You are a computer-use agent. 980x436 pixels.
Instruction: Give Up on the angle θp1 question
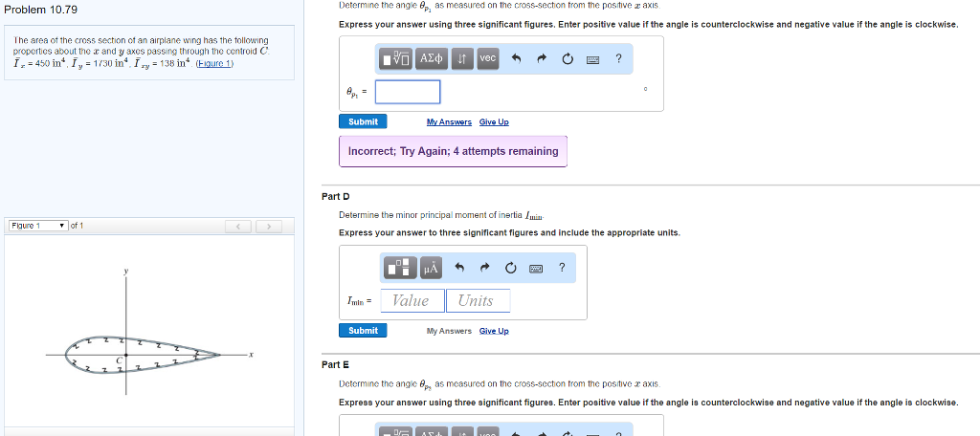coord(494,121)
